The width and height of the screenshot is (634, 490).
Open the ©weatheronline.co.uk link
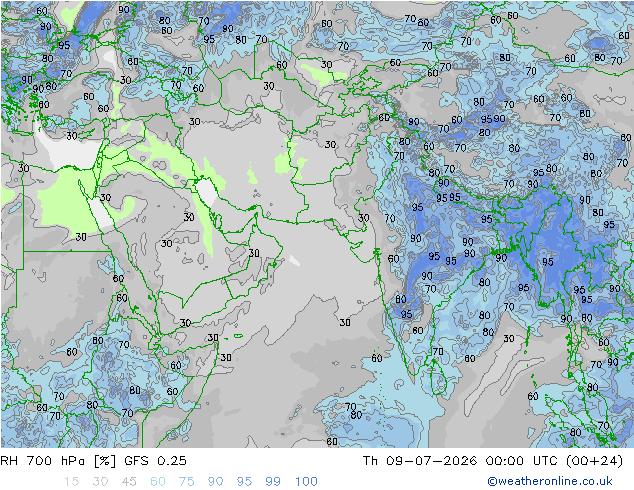pos(550,481)
